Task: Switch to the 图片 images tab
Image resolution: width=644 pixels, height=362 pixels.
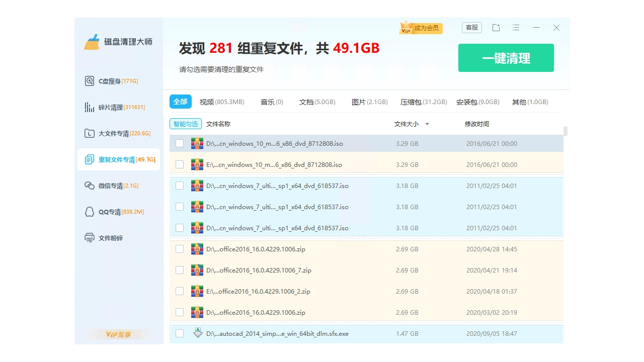Action: point(370,102)
